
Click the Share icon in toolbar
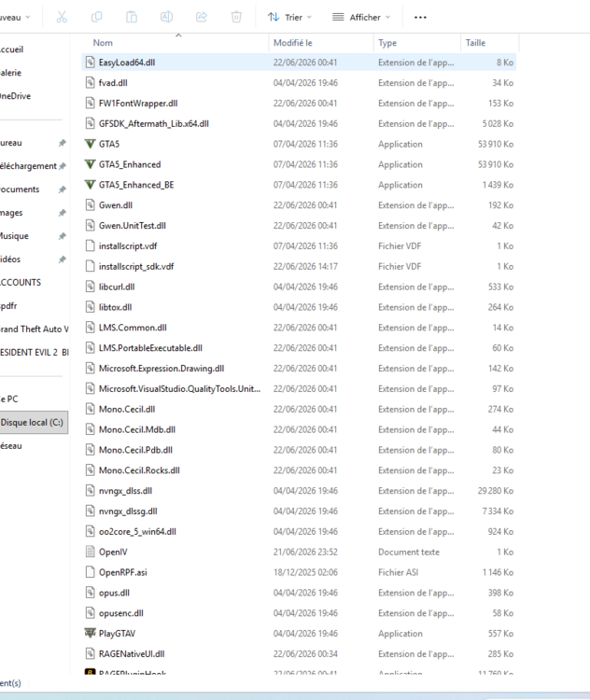pos(202,17)
